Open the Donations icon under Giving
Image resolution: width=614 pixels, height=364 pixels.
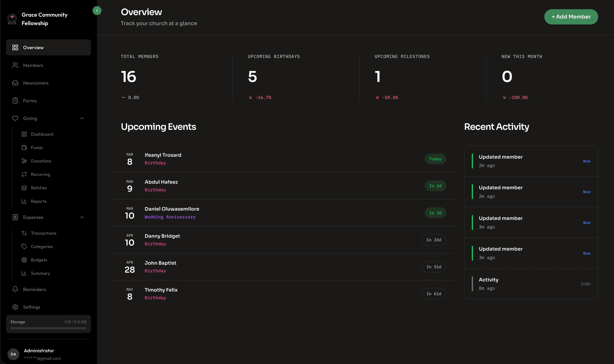[x=24, y=161]
